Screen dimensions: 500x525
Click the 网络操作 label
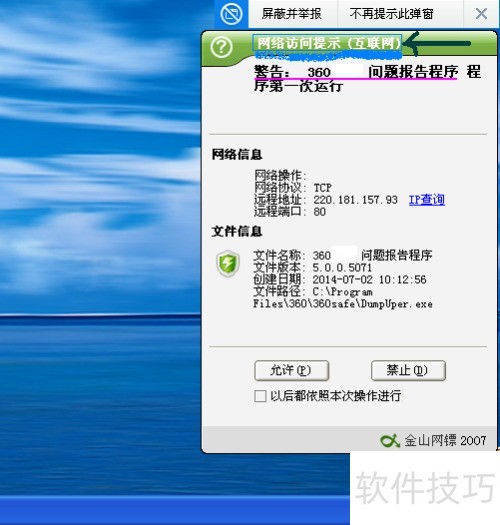(280, 175)
